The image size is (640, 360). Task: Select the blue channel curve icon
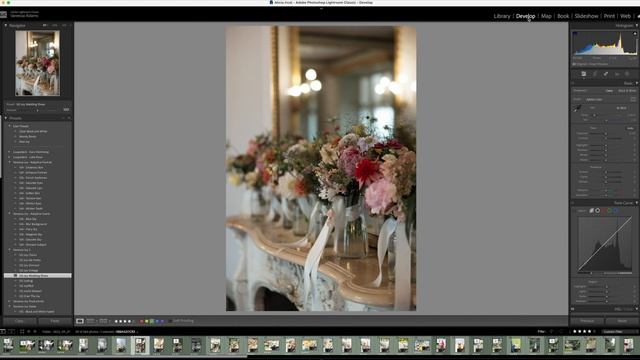(x=616, y=211)
